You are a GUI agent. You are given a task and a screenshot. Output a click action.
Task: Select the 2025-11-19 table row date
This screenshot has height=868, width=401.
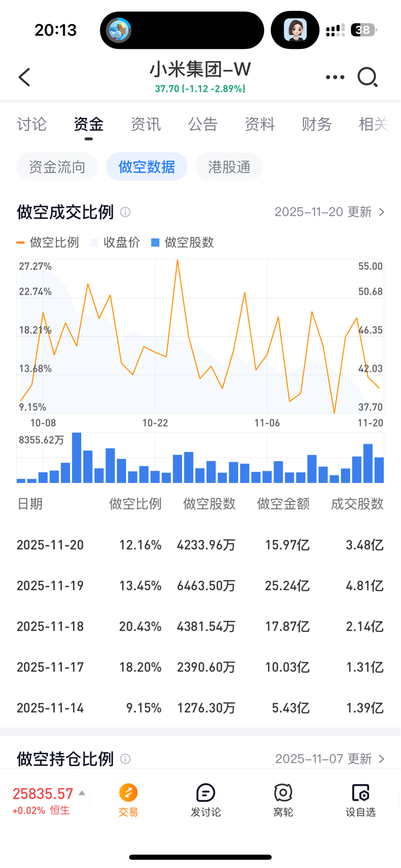click(50, 586)
